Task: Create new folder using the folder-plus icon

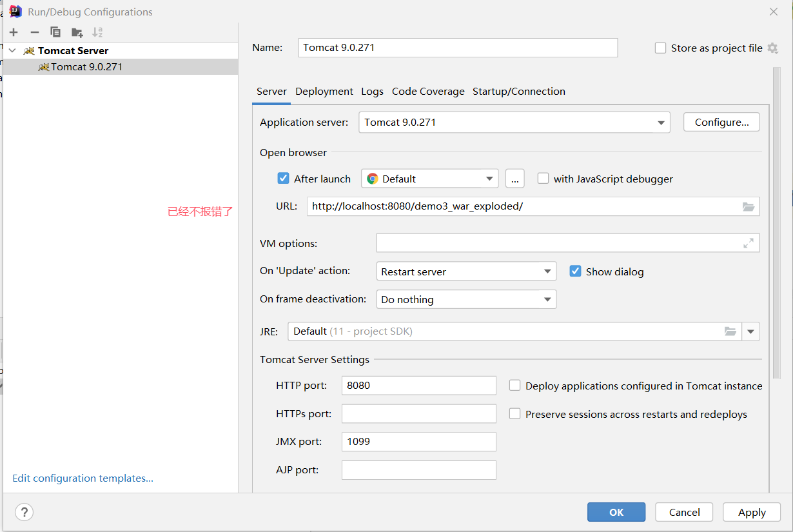Action: pyautogui.click(x=77, y=32)
